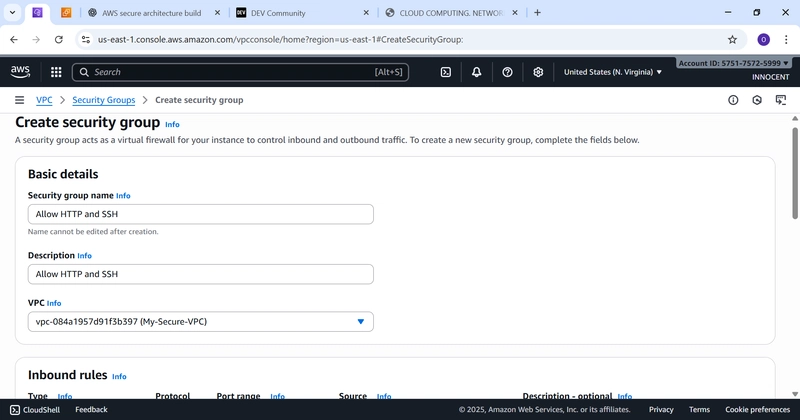Open the Account ID dropdown
800x420 pixels.
(734, 63)
